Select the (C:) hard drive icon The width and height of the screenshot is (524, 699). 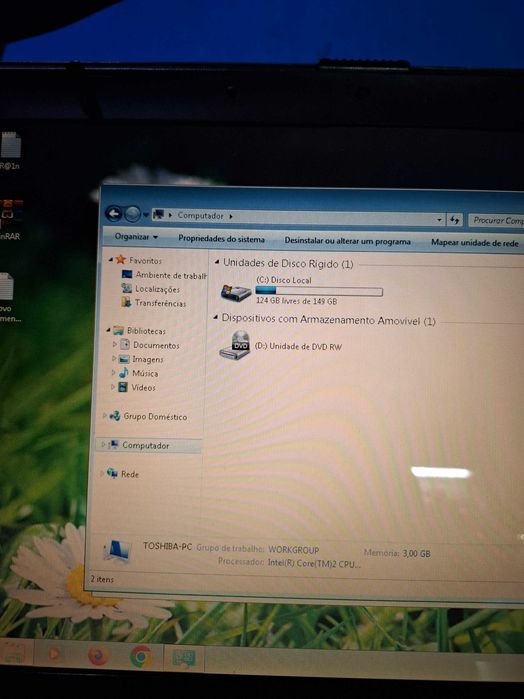tap(236, 292)
